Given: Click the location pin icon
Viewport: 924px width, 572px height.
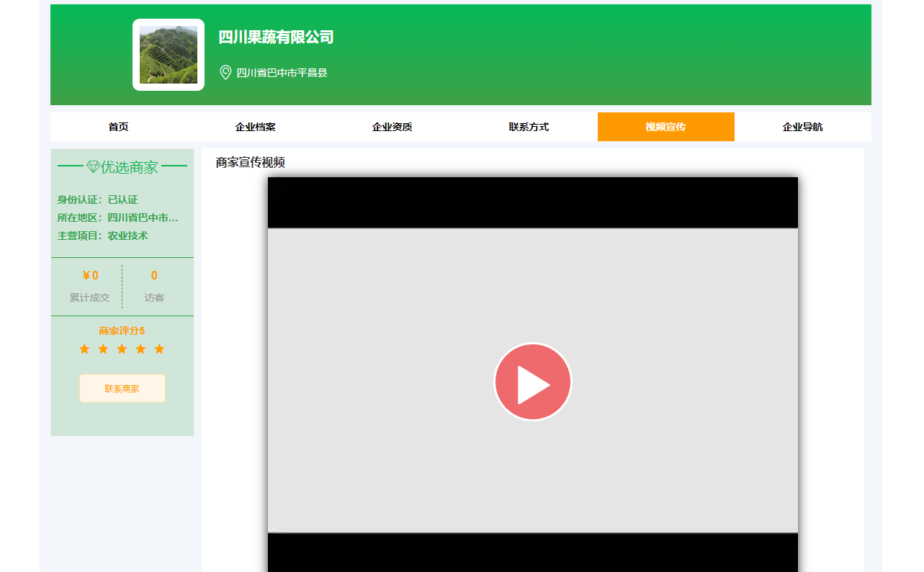Looking at the screenshot, I should pyautogui.click(x=225, y=73).
